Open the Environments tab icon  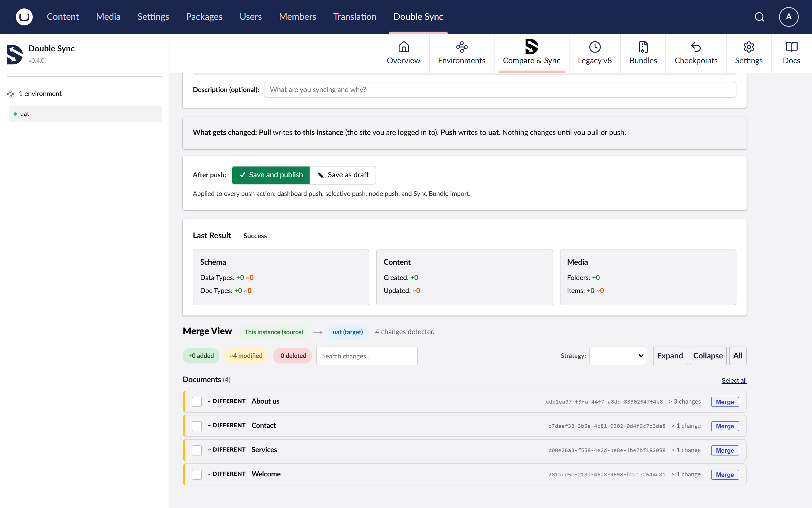pos(462,47)
